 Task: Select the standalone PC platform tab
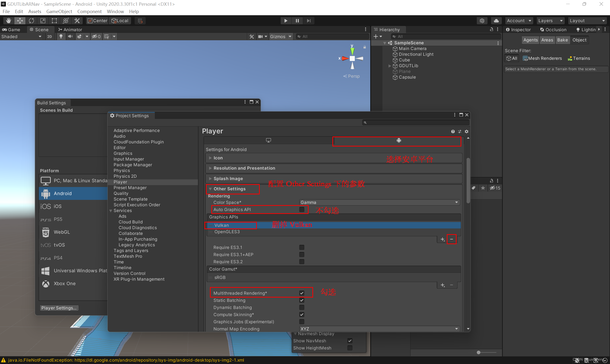[x=269, y=140]
